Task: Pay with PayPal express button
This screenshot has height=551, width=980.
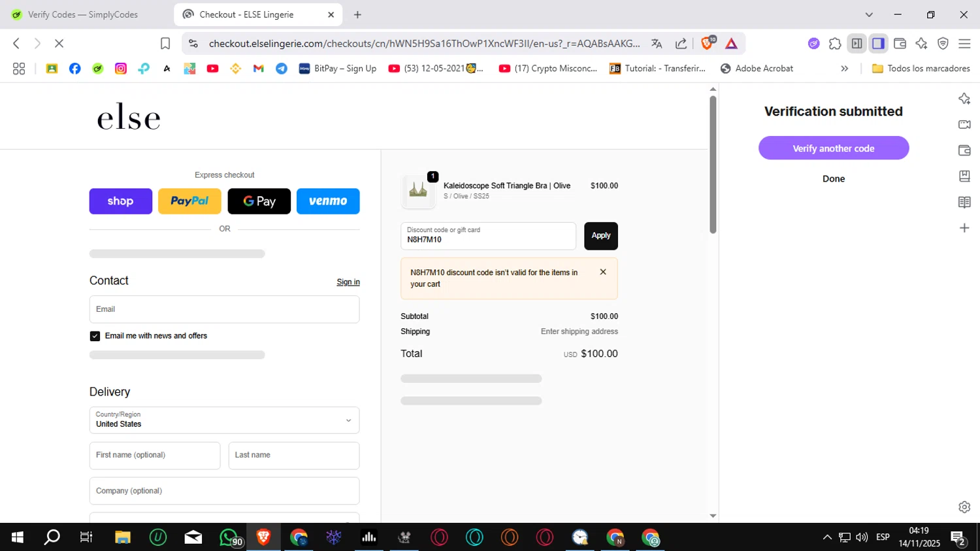Action: click(x=189, y=201)
